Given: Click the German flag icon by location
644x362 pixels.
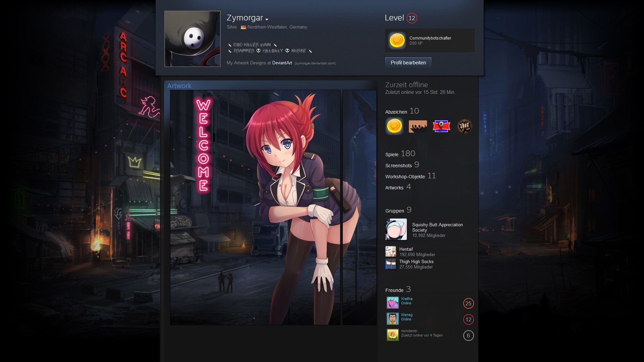Looking at the screenshot, I should [x=244, y=27].
